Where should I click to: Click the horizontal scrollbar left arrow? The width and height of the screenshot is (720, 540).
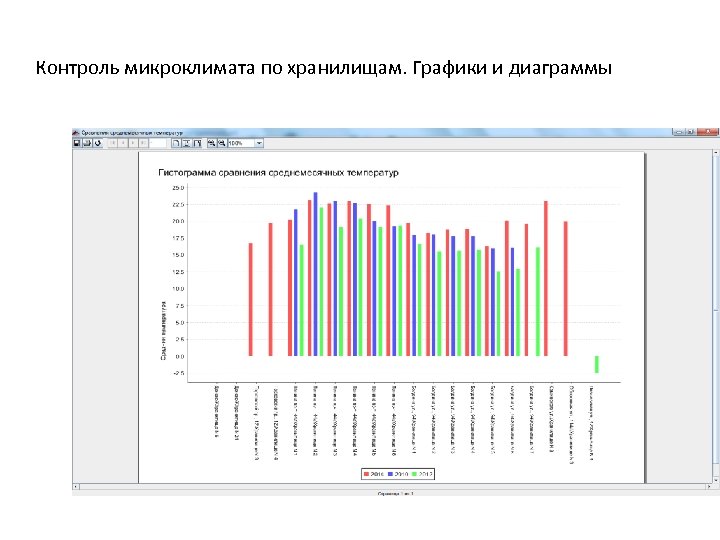pos(76,486)
